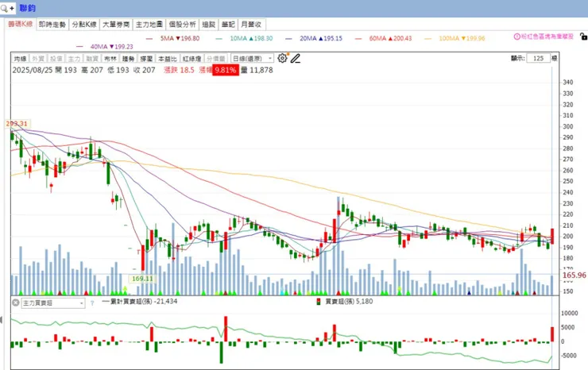Toggle the 均線 overlay button
This screenshot has height=370, width=588.
(x=20, y=59)
